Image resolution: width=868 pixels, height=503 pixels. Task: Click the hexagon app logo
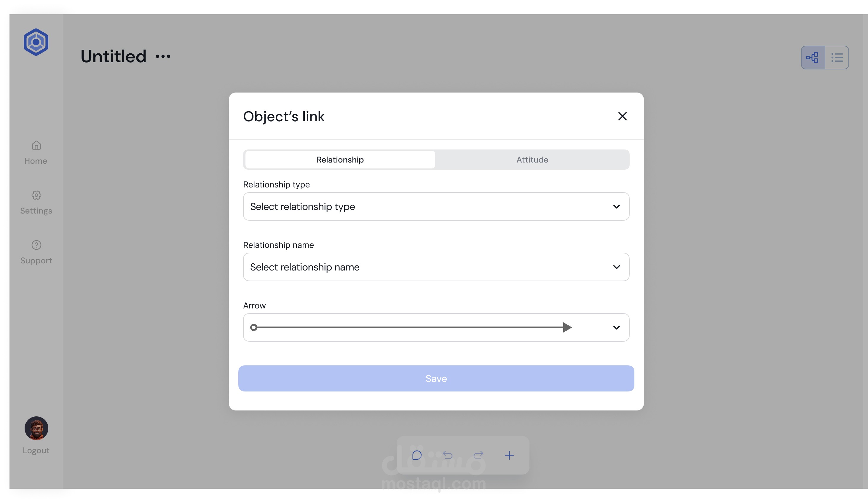[x=36, y=42]
